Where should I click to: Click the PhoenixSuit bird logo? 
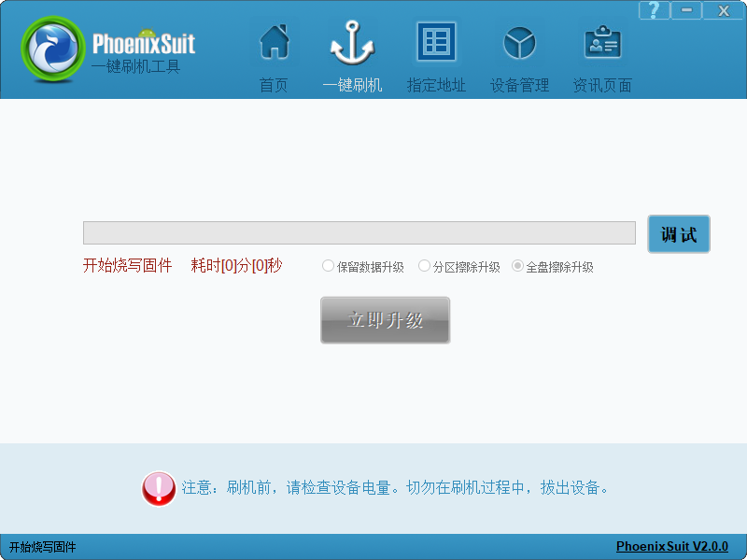click(x=54, y=50)
